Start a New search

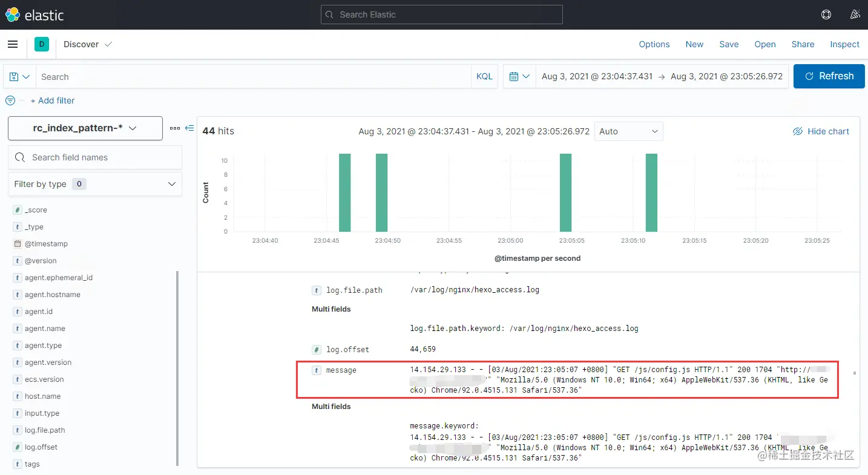coord(694,44)
